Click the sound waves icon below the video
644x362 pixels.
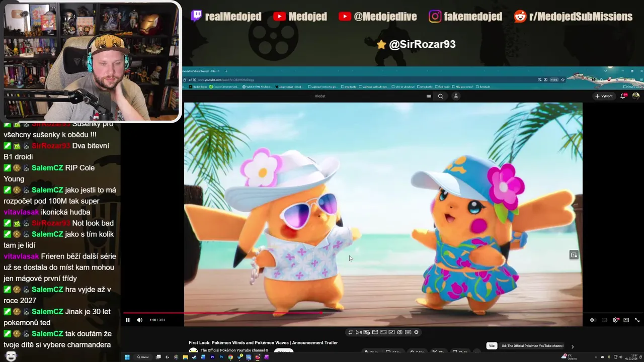[x=359, y=332]
